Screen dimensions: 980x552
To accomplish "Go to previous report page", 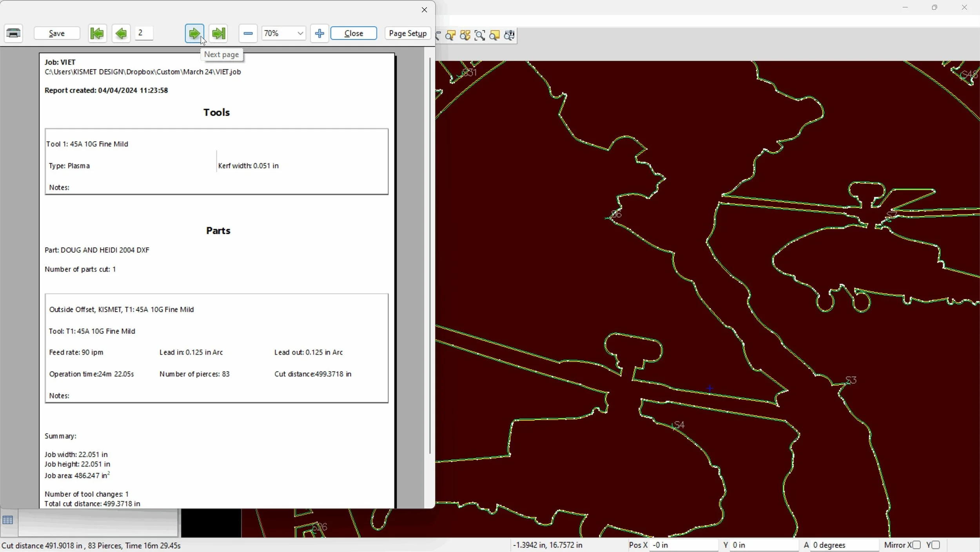I will pyautogui.click(x=121, y=33).
